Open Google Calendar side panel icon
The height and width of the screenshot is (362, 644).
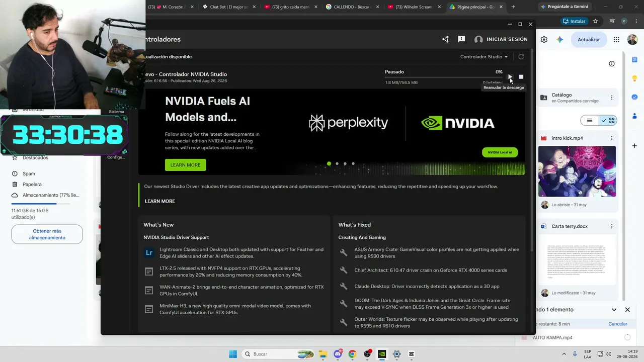pos(634,60)
